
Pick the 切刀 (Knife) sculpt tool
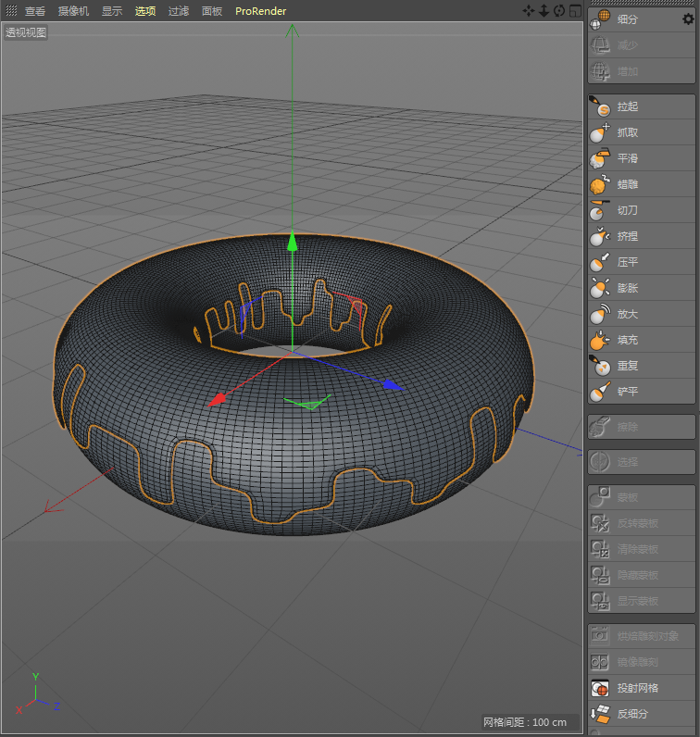click(628, 210)
